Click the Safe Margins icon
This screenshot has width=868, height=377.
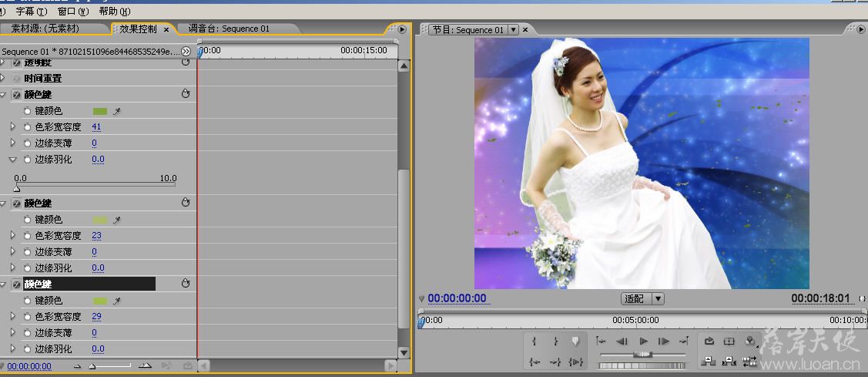pos(729,341)
